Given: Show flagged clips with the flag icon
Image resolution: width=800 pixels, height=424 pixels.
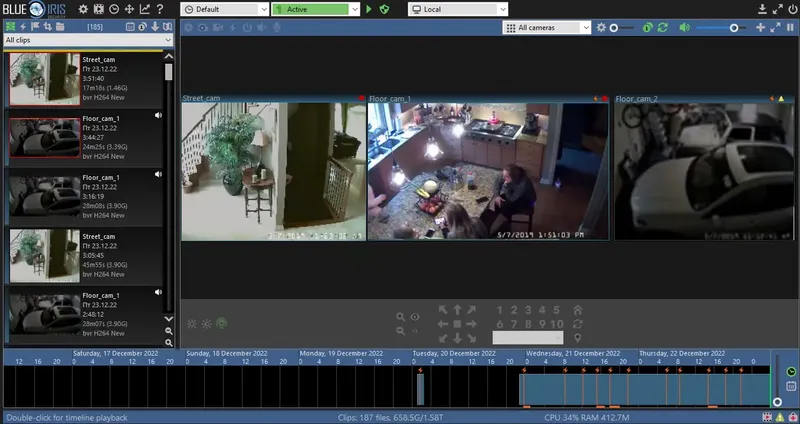Looking at the screenshot, I should coord(35,27).
